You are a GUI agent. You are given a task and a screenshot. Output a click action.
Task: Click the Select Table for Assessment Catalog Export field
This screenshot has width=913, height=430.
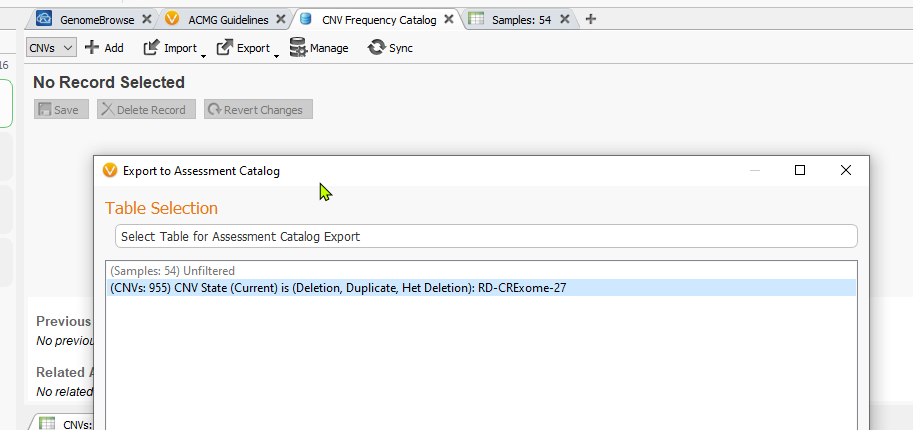[486, 237]
